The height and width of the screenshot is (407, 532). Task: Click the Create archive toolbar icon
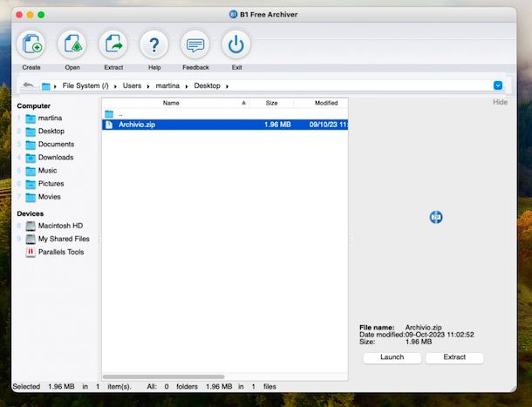[x=31, y=44]
